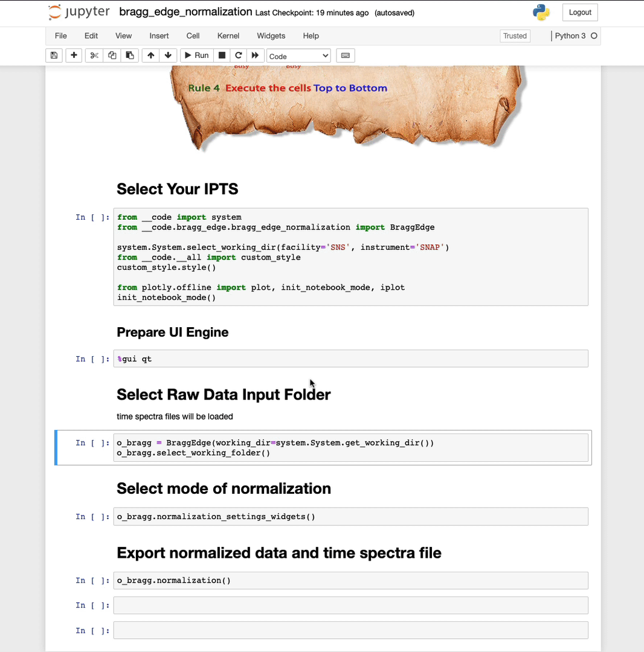Paste cells below icon

[129, 56]
